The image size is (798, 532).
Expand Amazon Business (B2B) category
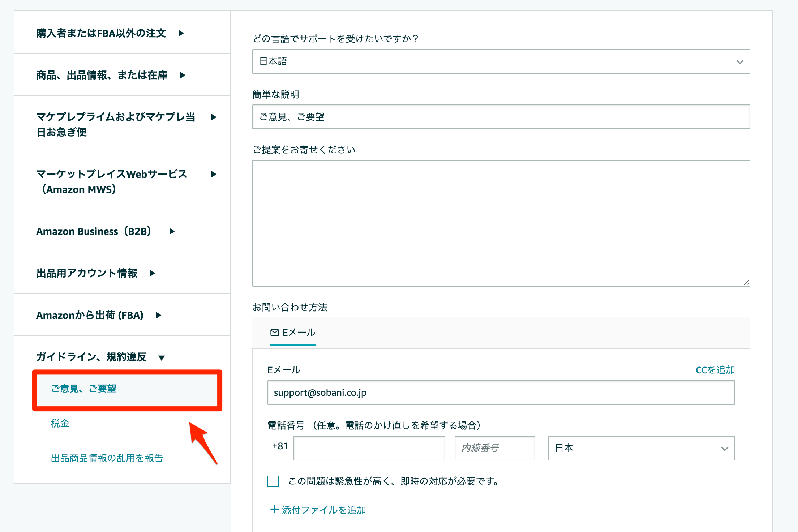(x=106, y=231)
